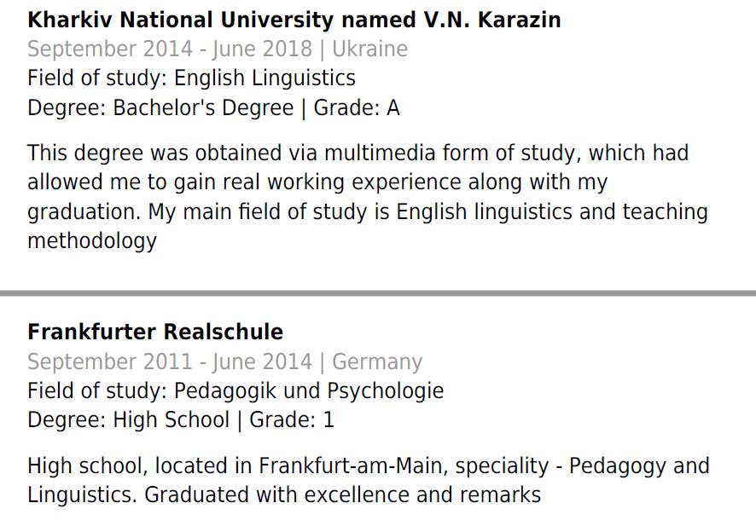Click the Grade: 1 text
This screenshot has width=756, height=532.
click(x=292, y=419)
